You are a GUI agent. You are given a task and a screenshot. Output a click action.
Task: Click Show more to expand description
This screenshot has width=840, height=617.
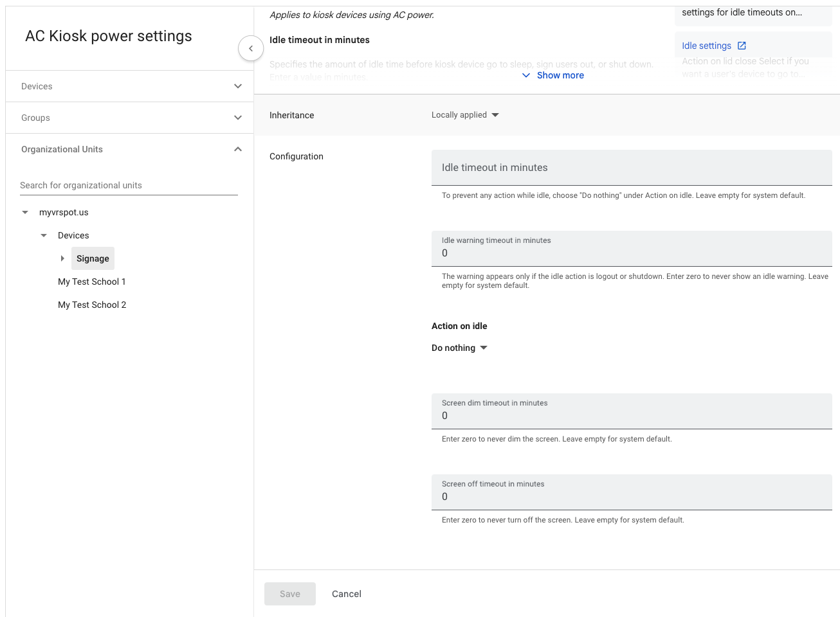point(553,75)
